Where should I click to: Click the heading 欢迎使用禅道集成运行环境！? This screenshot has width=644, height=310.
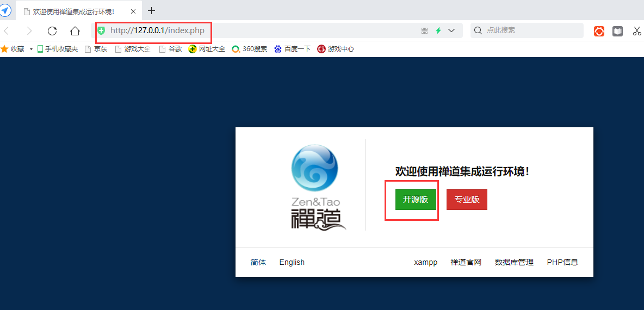[x=462, y=172]
